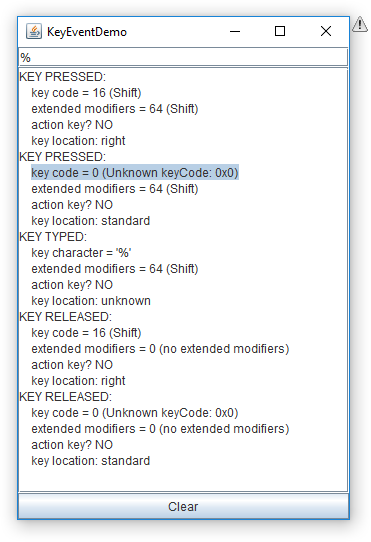This screenshot has width=371, height=542.
Task: Click the empty area at bottom of text log
Action: (x=183, y=480)
